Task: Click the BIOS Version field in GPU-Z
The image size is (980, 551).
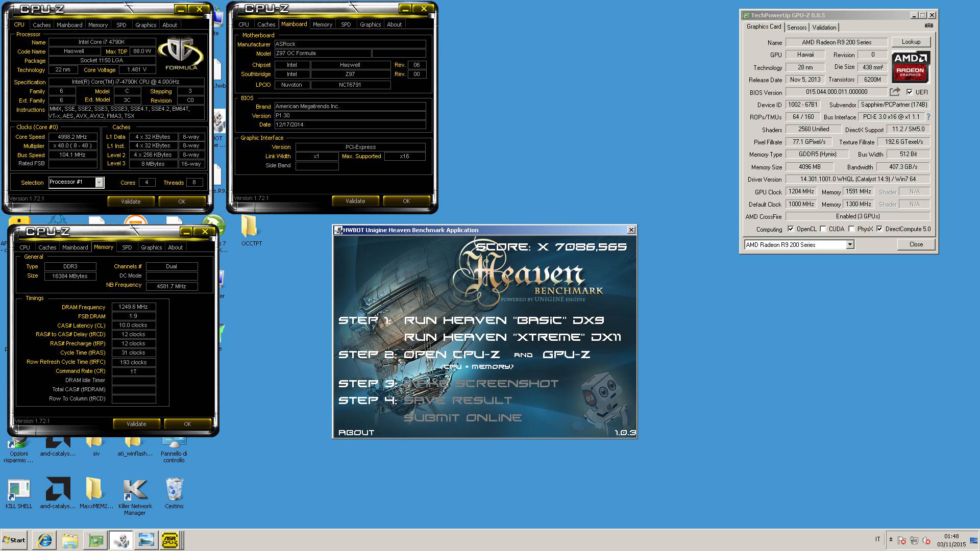Action: [837, 92]
